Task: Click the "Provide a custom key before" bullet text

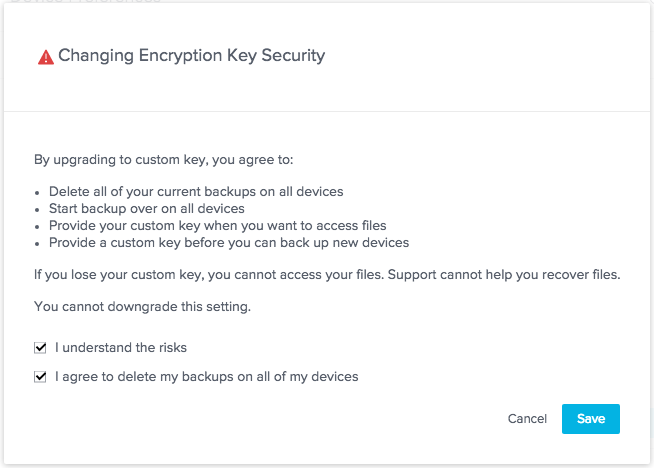Action: pyautogui.click(x=228, y=242)
